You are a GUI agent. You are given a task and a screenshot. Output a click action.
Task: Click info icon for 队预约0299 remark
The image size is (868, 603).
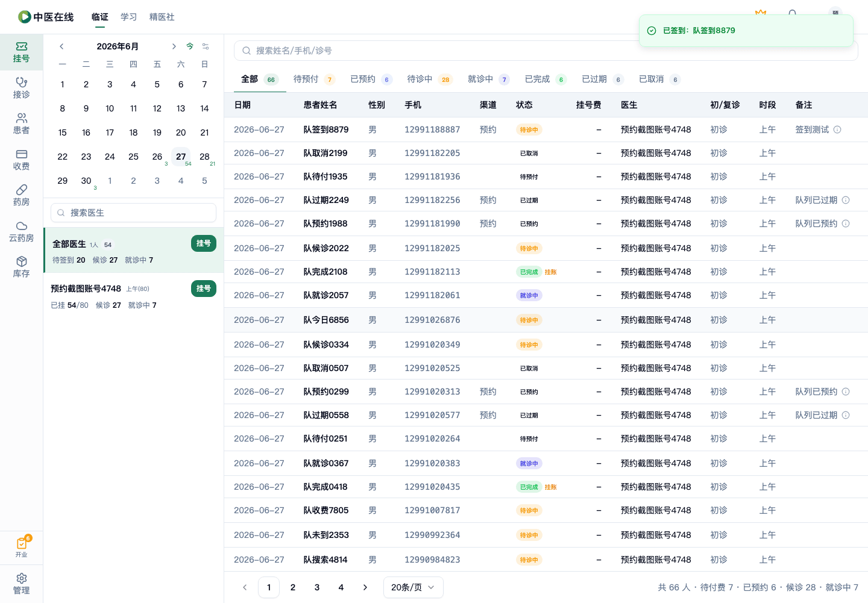coord(846,392)
